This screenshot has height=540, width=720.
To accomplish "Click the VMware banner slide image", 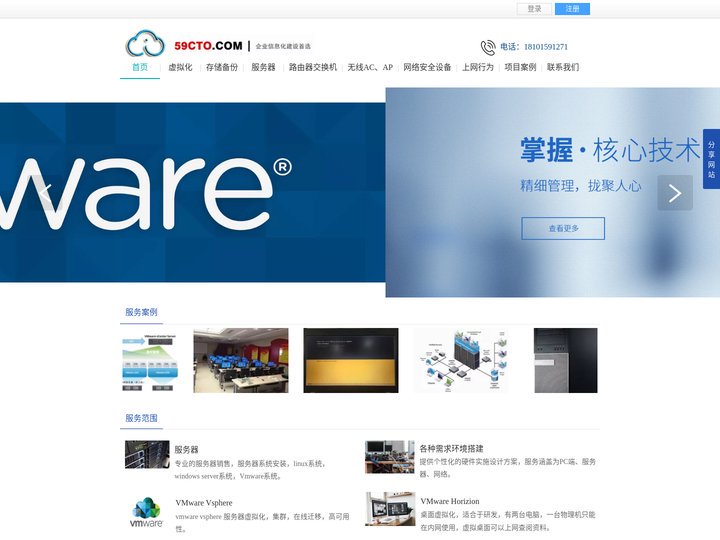I will (x=192, y=192).
